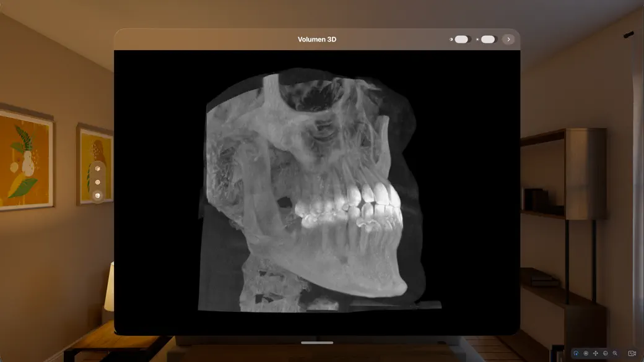Select the half-shaded sphere icon on the left

[98, 196]
